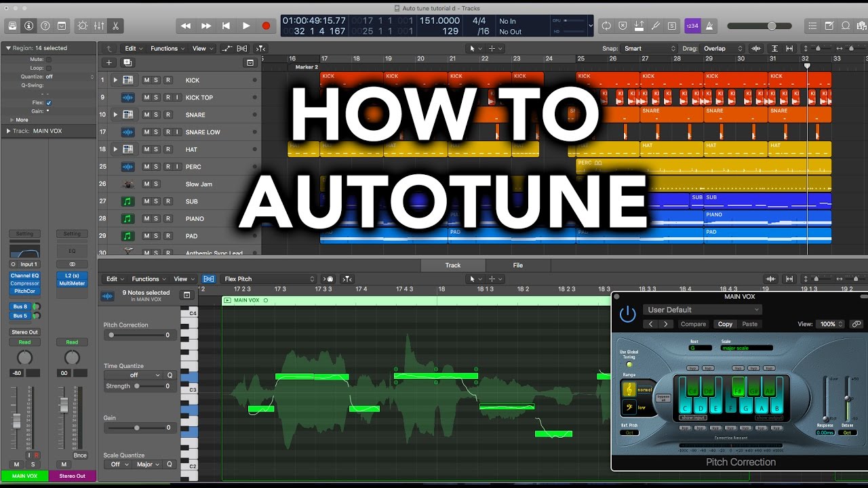The image size is (868, 488).
Task: Mute the KICK TOP track
Action: [x=146, y=98]
